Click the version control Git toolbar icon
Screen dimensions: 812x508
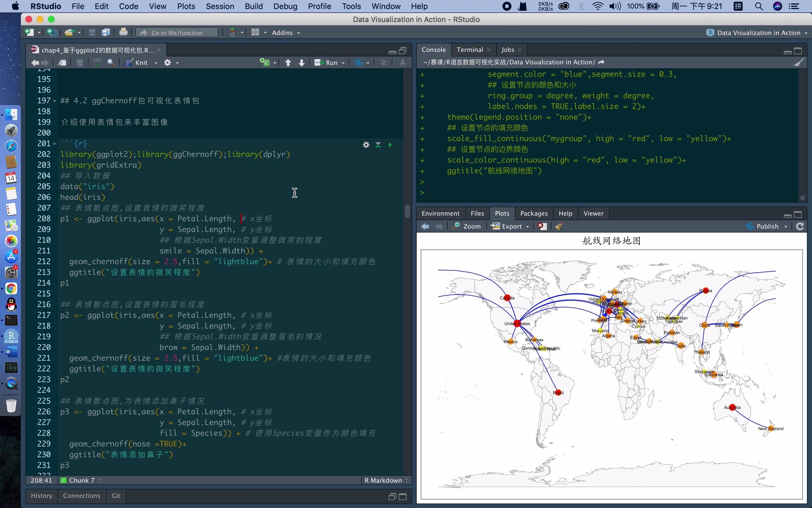pos(232,32)
